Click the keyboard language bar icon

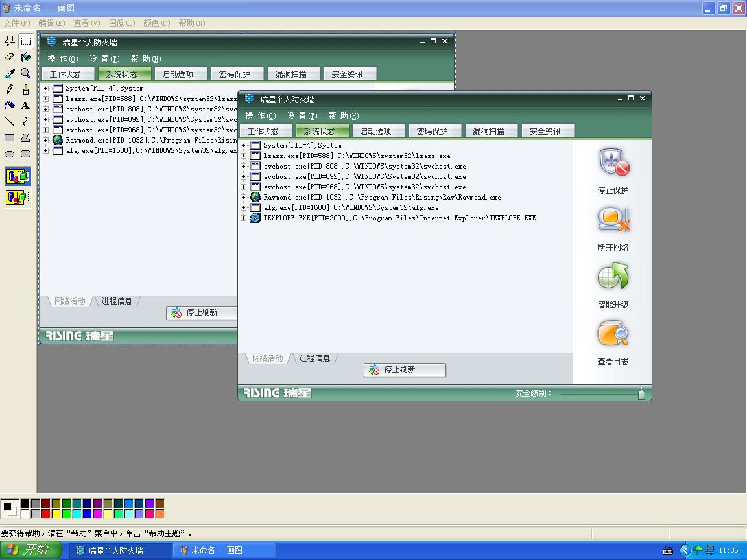[668, 551]
